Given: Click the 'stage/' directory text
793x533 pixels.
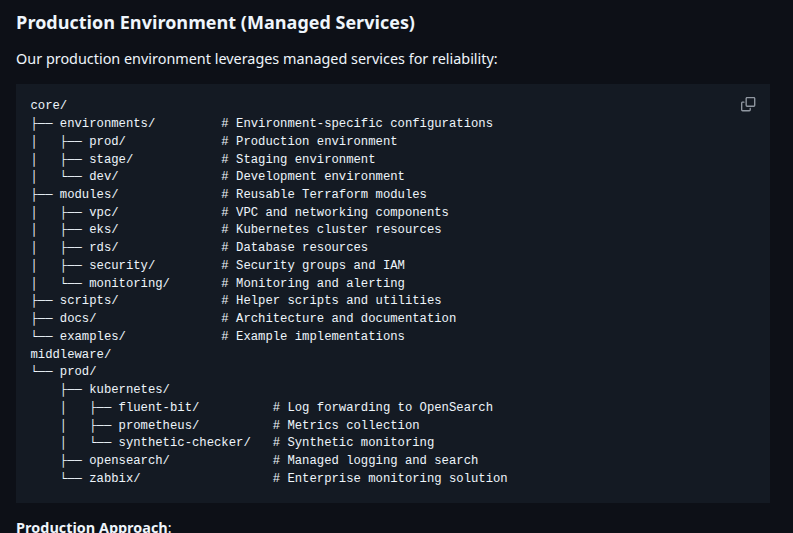Looking at the screenshot, I should point(111,159).
